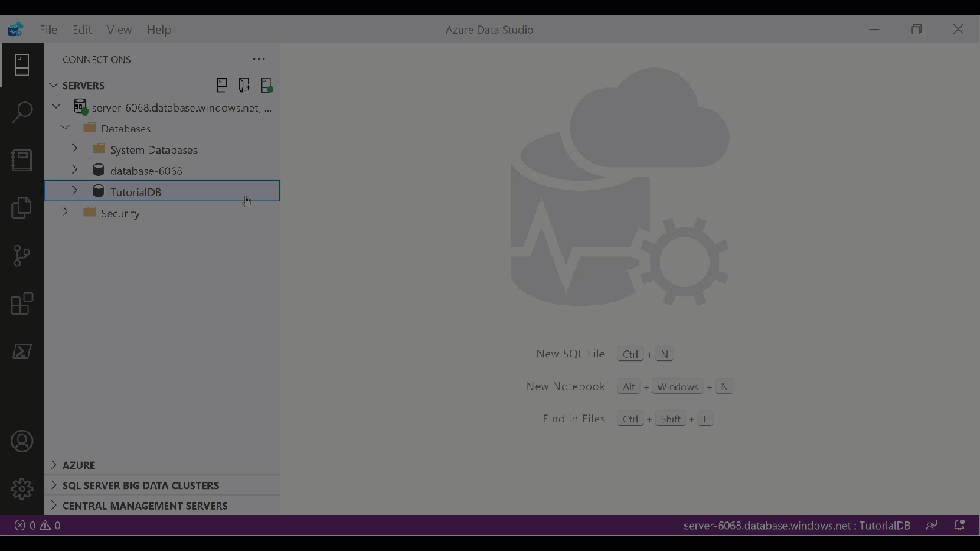This screenshot has width=980, height=551.
Task: Expand TutorialDB chevron
Action: coord(74,191)
